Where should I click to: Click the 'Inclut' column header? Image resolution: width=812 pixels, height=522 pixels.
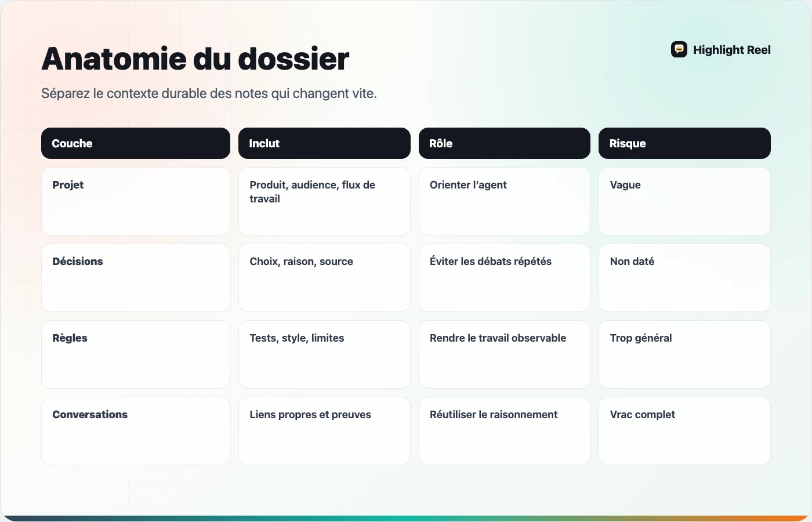point(324,143)
